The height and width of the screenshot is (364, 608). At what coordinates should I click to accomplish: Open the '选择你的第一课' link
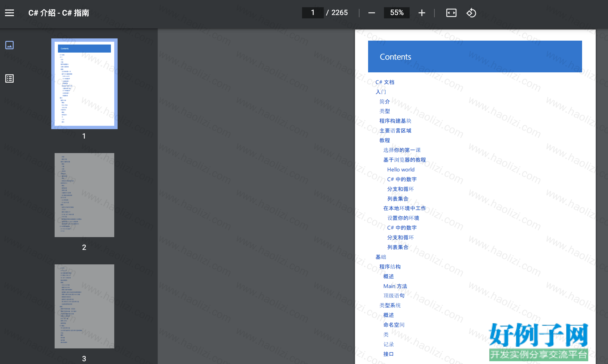coord(402,150)
